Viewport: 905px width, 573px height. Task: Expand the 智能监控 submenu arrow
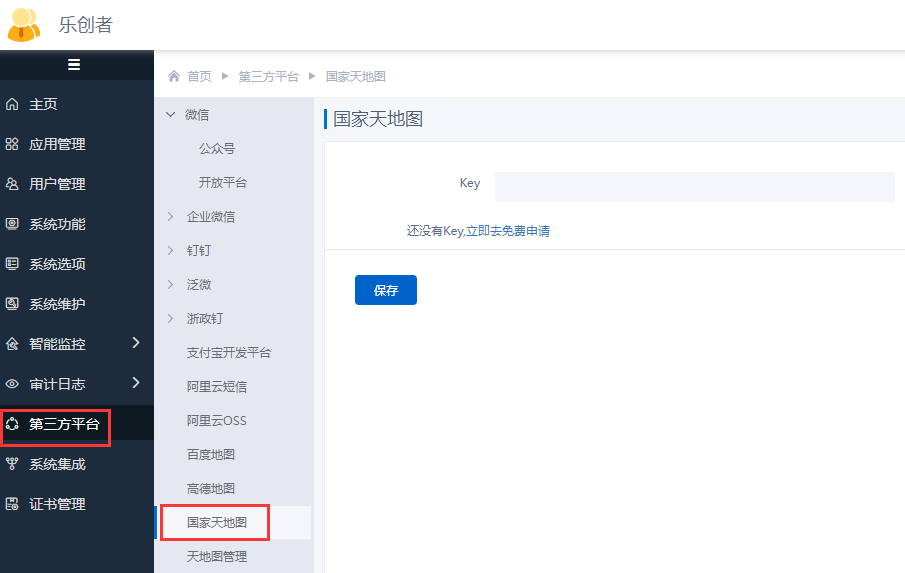[x=136, y=343]
